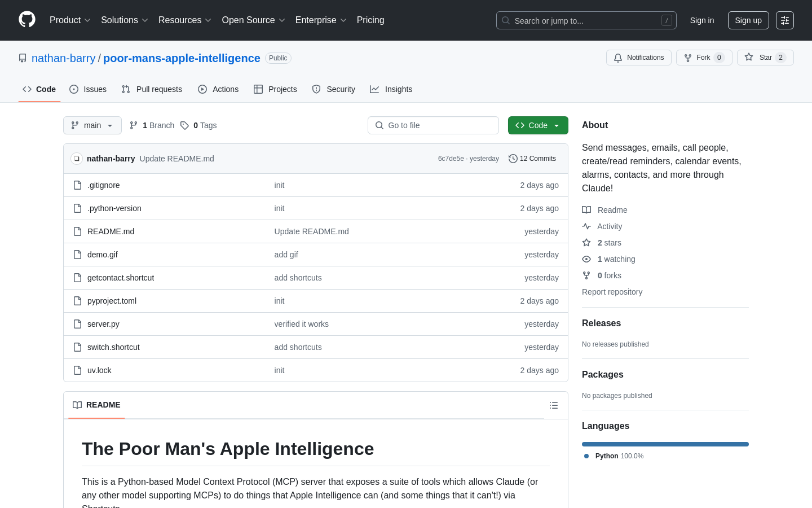812x508 pixels.
Task: Open the GitHub homepage logo
Action: pos(27,20)
